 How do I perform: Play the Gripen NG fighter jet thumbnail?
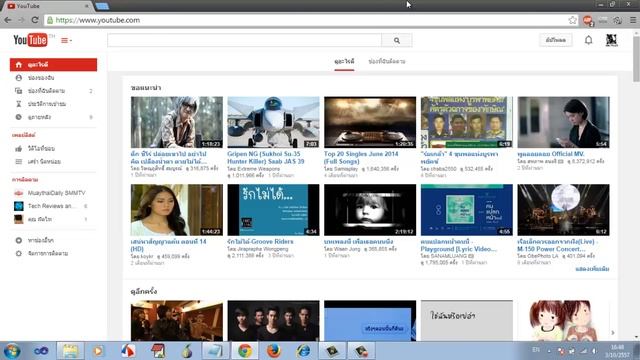point(273,122)
